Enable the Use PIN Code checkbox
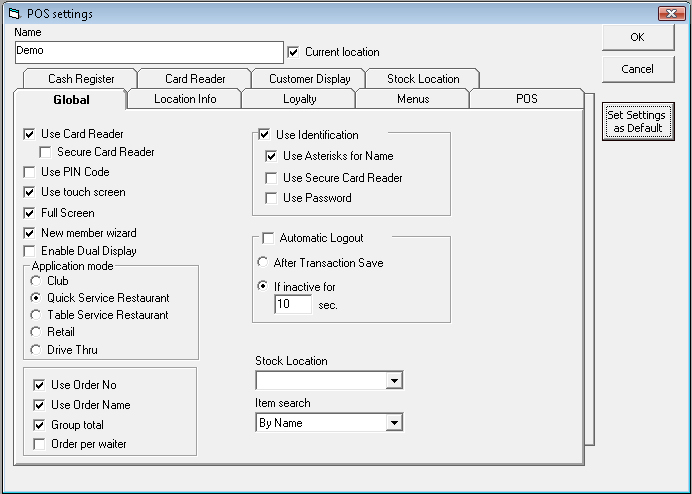The width and height of the screenshot is (692, 494). point(29,172)
